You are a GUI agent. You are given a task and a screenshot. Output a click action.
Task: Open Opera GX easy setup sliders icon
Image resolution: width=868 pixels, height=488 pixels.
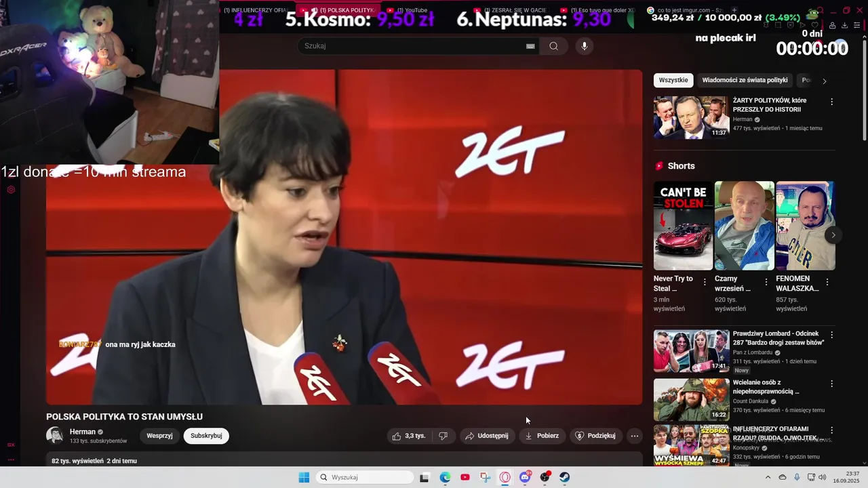click(856, 26)
